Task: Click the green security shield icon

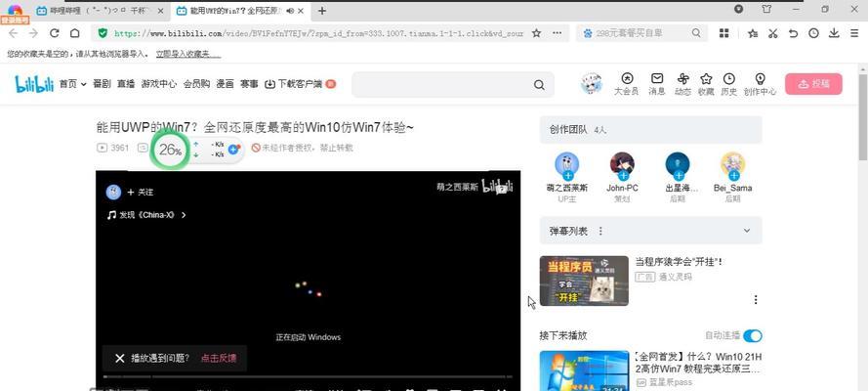Action: 103,33
